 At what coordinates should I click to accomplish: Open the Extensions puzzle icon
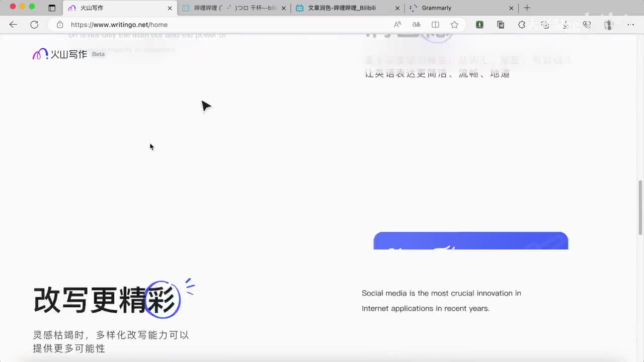(522, 25)
